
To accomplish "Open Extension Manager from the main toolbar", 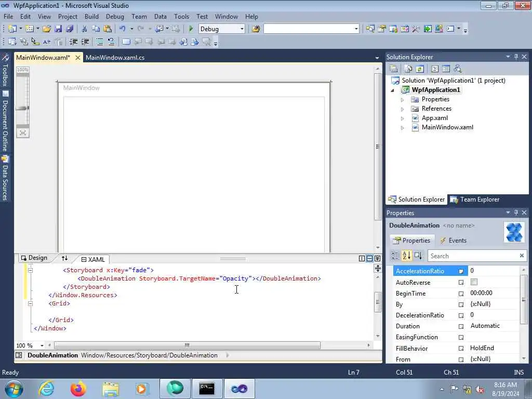I will pos(439,29).
